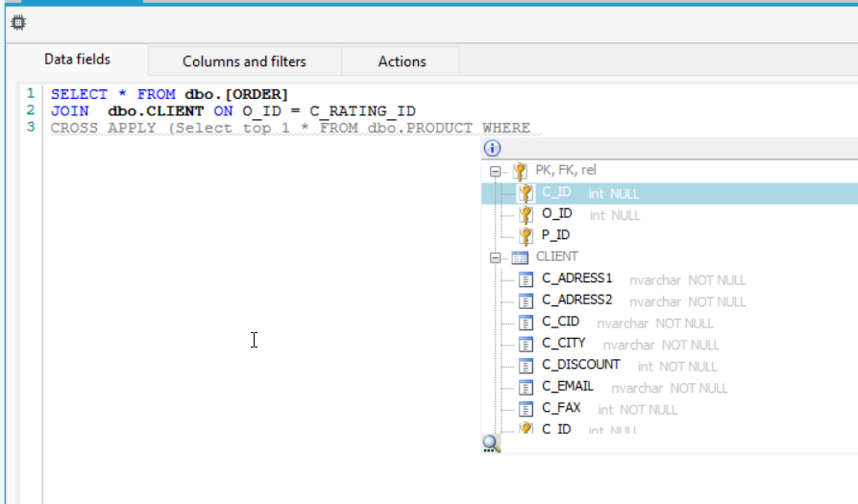Collapse the PK, FK, rel tree node

pos(495,171)
